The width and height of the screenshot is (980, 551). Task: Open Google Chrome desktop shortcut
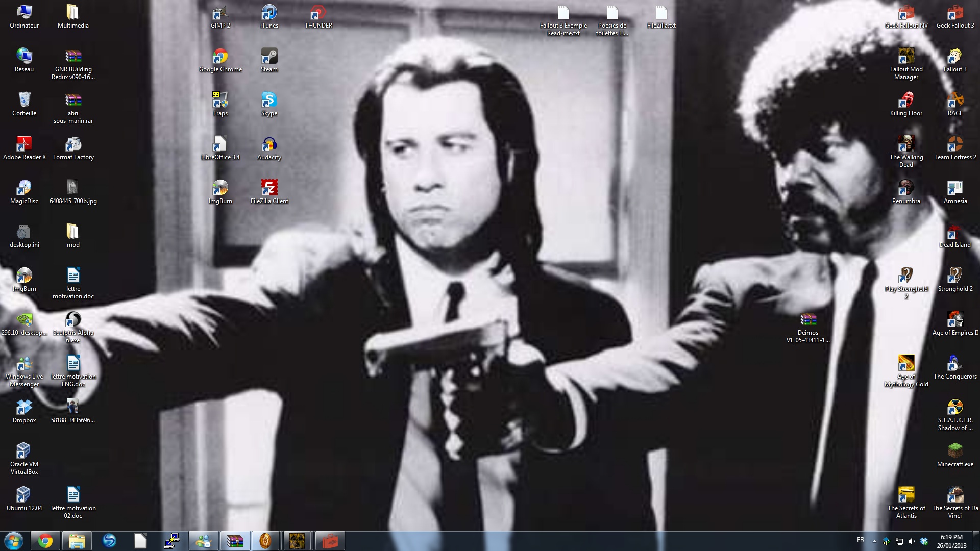[x=220, y=60]
